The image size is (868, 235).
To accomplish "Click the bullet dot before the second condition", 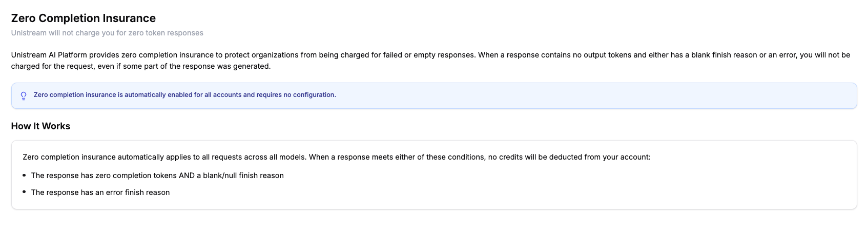I will pyautogui.click(x=24, y=192).
